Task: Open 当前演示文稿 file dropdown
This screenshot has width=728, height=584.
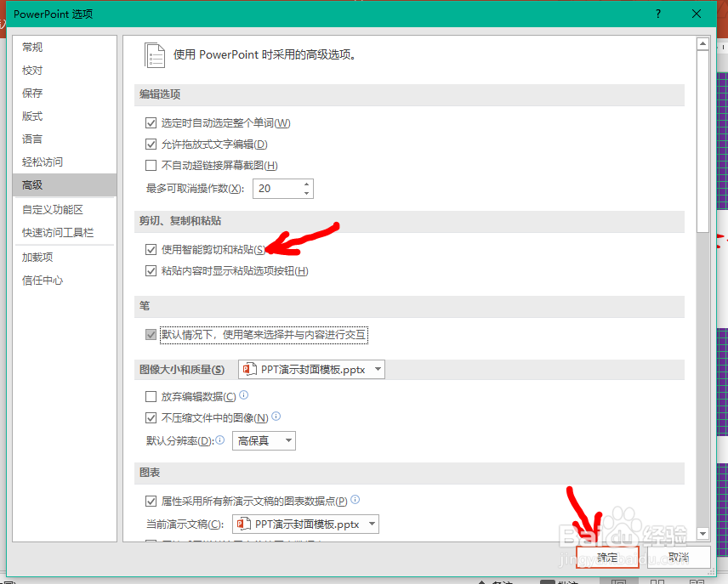Action: 305,524
